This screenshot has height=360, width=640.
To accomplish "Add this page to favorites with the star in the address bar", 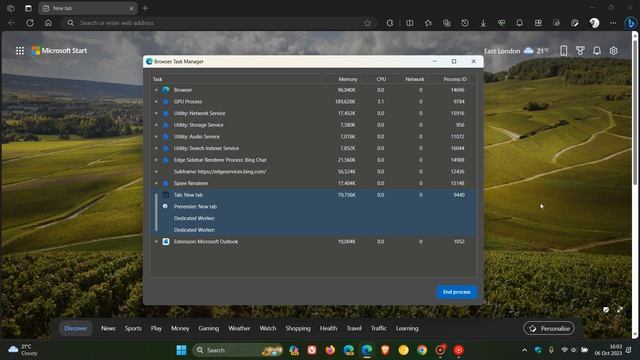I will click(367, 23).
